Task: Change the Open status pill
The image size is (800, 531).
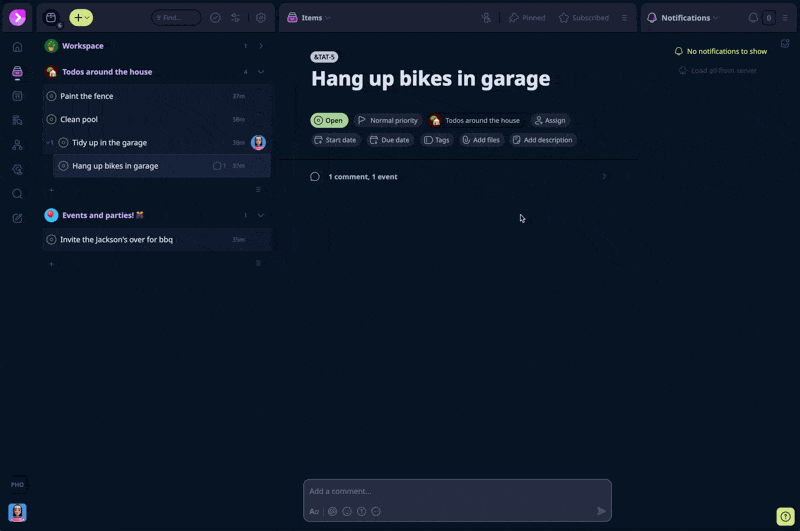Action: (x=329, y=120)
